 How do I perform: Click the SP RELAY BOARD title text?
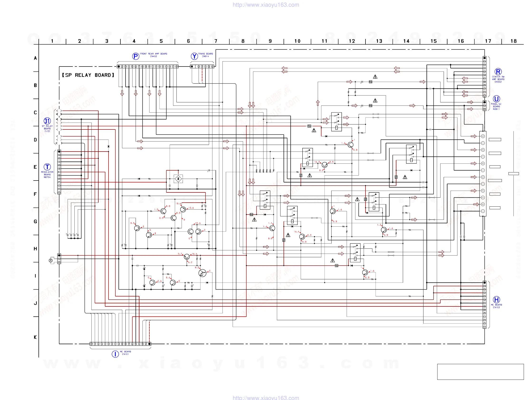(88, 75)
